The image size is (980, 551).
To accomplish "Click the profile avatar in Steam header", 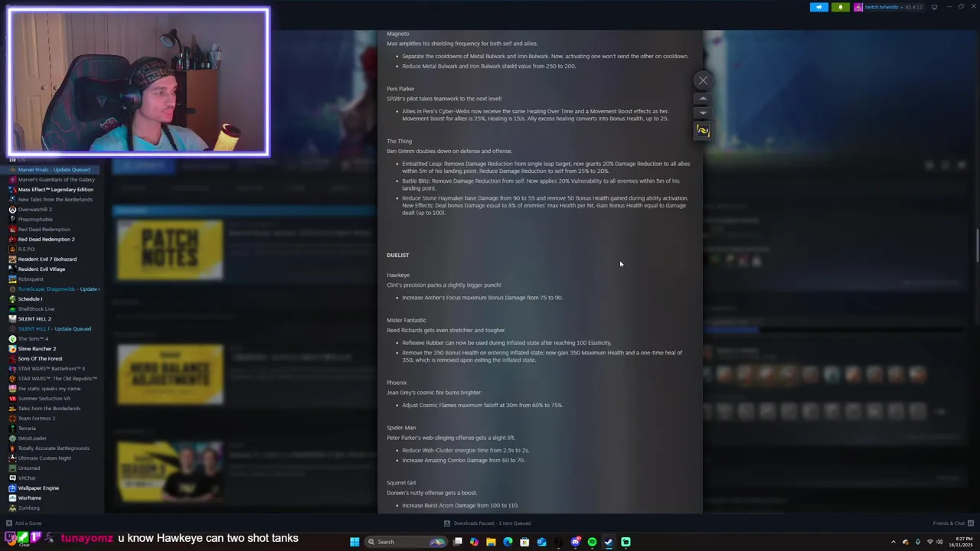I will tap(858, 7).
